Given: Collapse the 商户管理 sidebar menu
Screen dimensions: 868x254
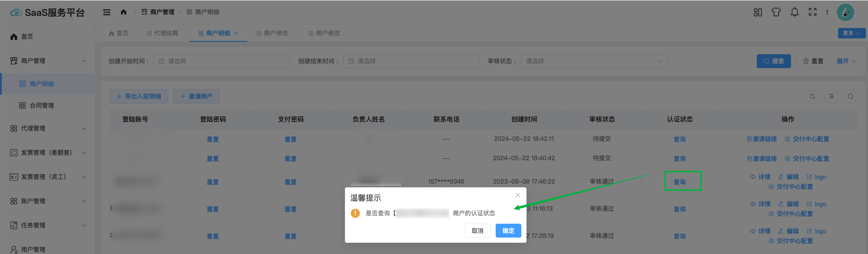Looking at the screenshot, I should pos(47,61).
